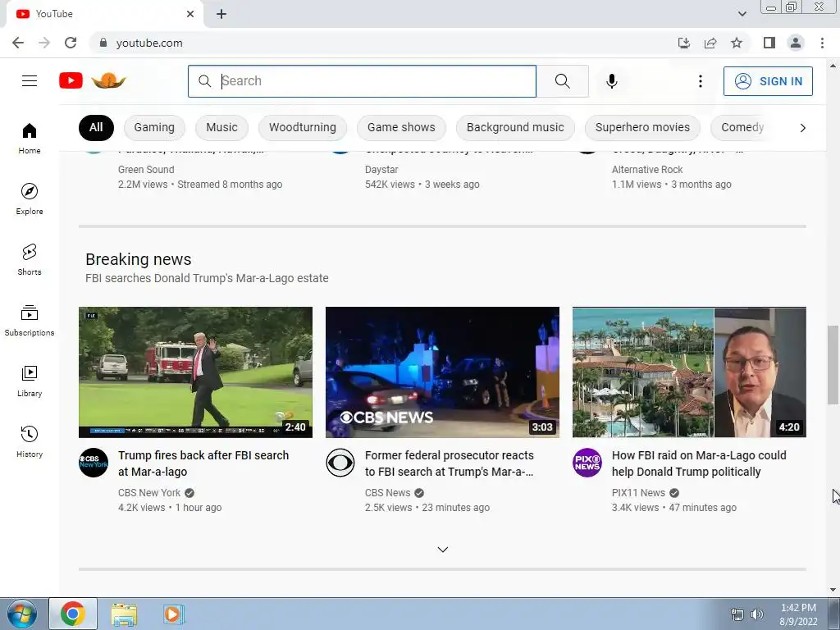This screenshot has height=630, width=840.
Task: Open How FBI raid video title
Action: click(699, 463)
